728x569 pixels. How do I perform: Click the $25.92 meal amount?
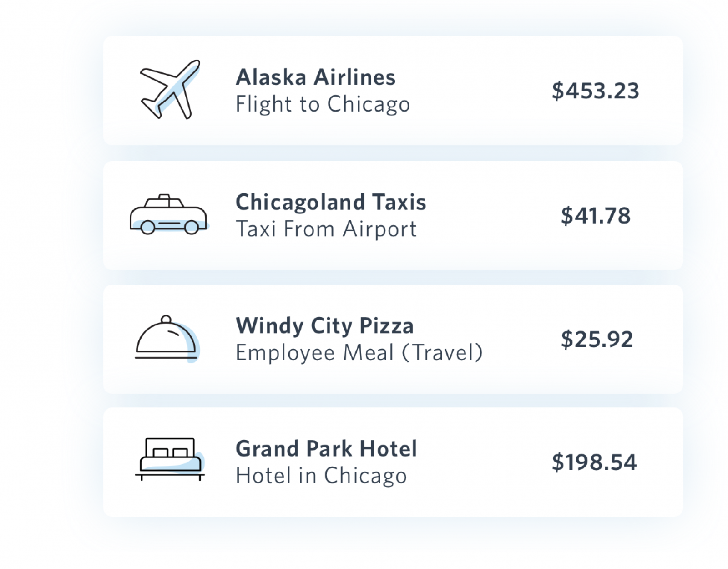click(x=597, y=339)
